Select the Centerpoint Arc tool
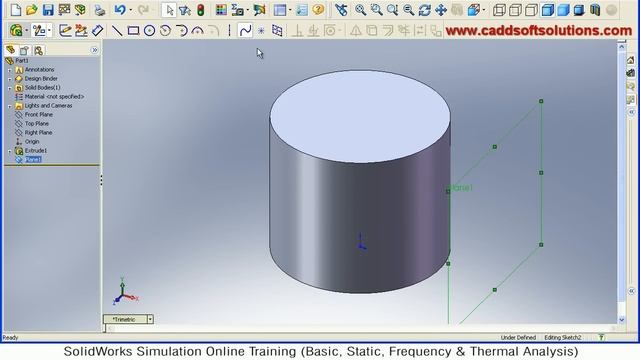640x360 pixels. (165, 30)
